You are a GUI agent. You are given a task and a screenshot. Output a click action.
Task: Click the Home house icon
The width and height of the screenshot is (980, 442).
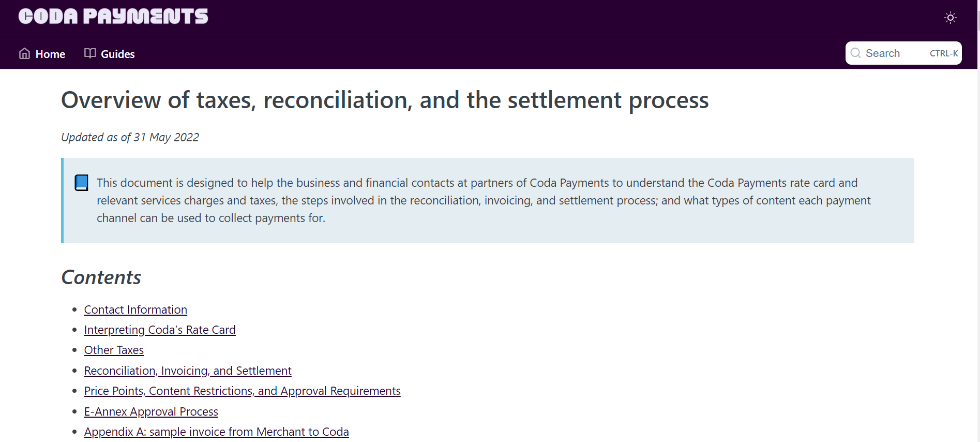tap(24, 53)
